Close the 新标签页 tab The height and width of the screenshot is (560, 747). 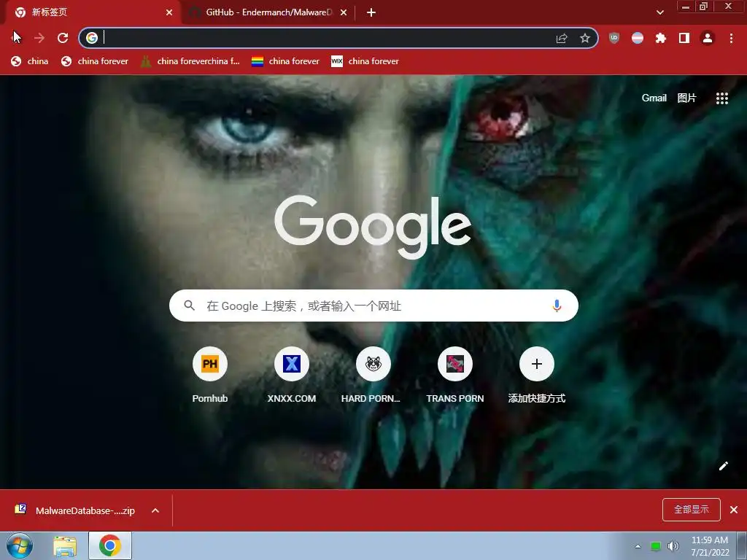pos(169,12)
